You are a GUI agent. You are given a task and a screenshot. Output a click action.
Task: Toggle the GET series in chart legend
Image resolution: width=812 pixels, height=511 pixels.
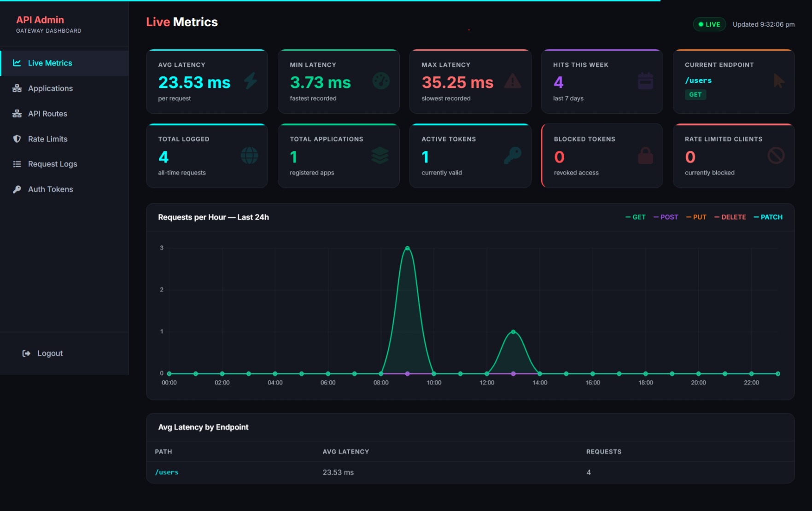(636, 217)
